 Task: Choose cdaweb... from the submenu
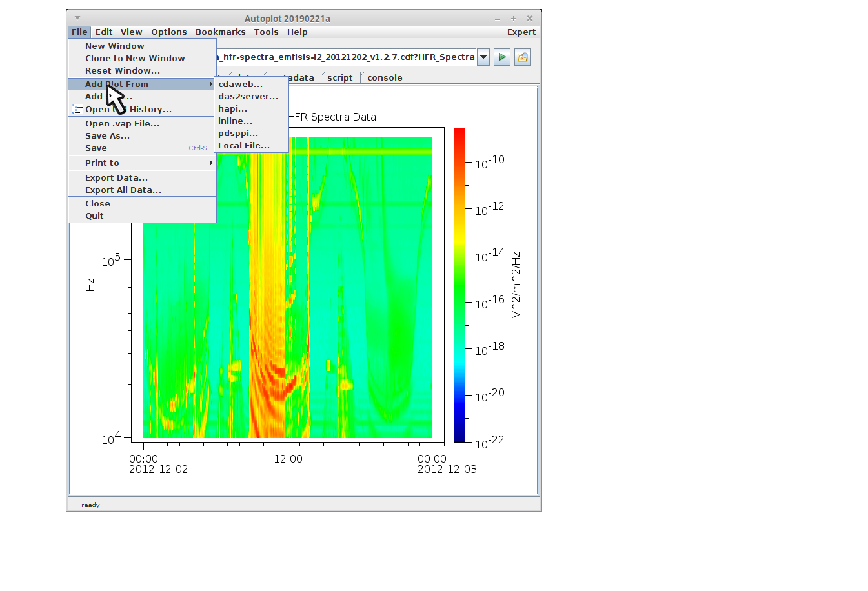tap(240, 85)
